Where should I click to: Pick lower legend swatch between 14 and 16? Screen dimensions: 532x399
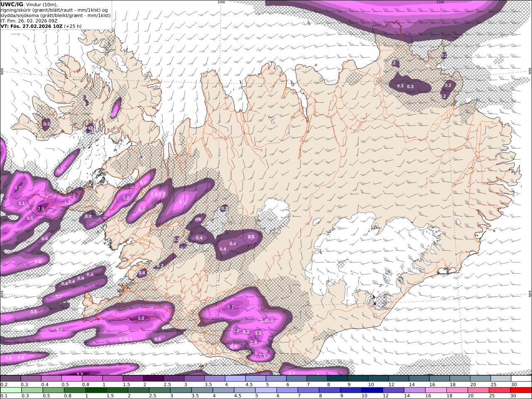click(415, 390)
